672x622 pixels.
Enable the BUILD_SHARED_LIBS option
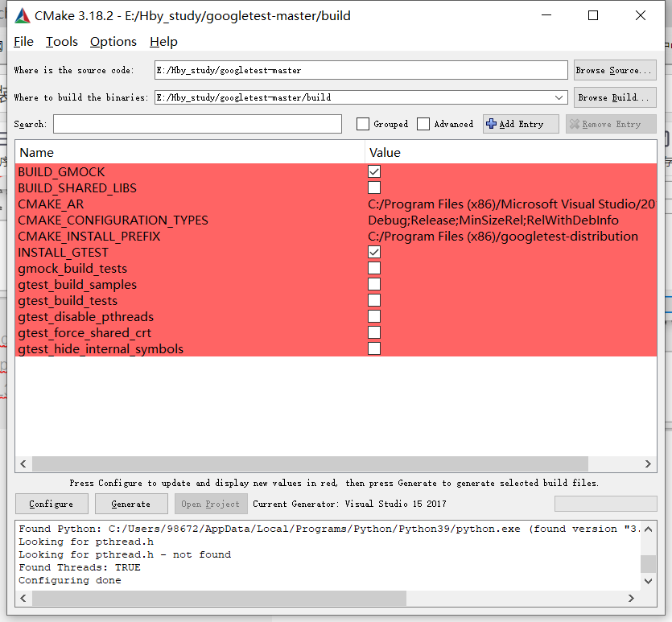[x=373, y=187]
